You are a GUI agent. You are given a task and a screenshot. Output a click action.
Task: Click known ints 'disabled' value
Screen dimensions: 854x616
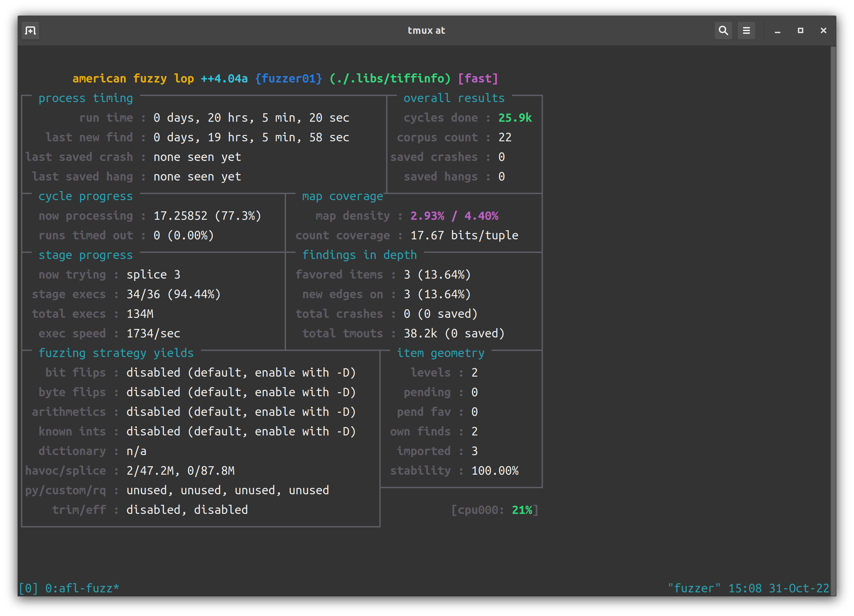153,431
